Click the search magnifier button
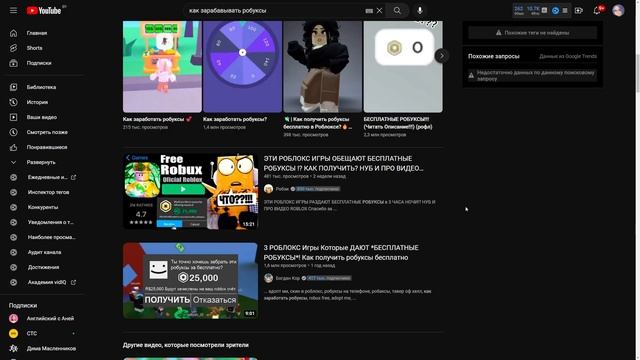This screenshot has width=640, height=360. coord(397,11)
